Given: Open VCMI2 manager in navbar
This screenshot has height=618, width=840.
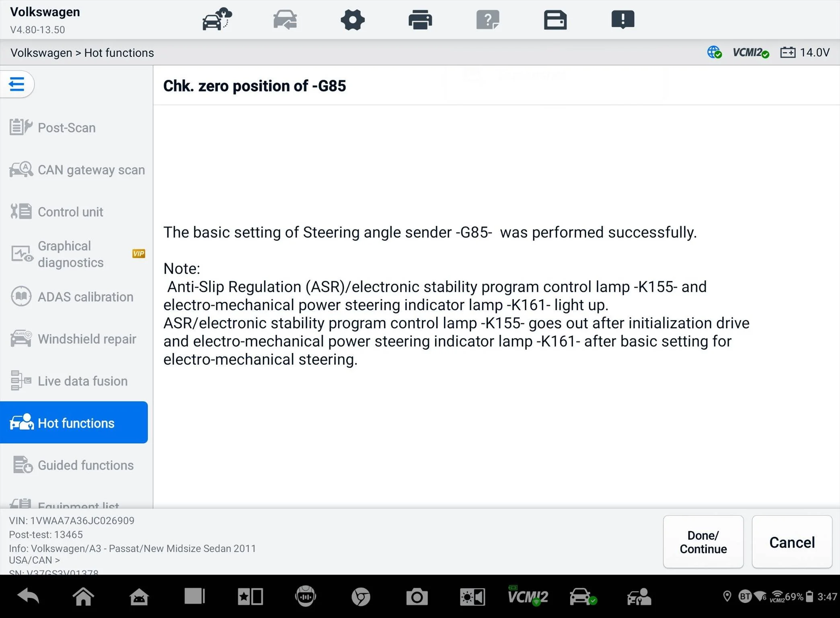Looking at the screenshot, I should [x=528, y=596].
